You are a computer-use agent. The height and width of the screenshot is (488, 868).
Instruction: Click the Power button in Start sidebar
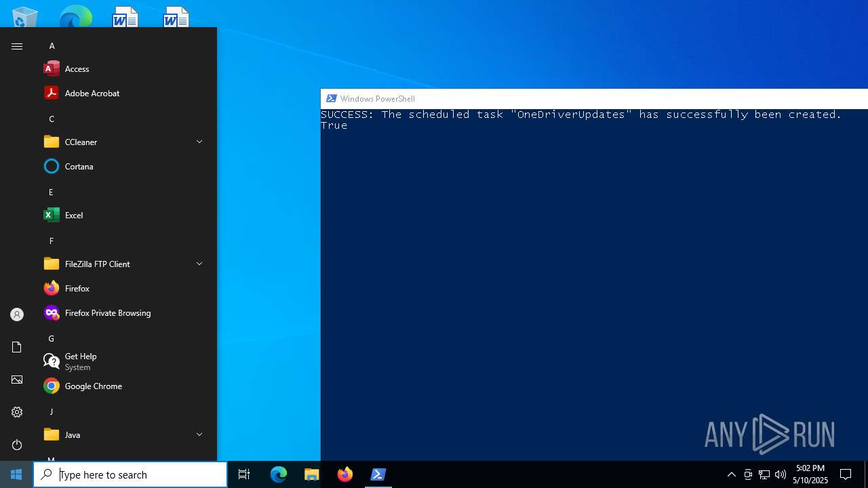17,445
